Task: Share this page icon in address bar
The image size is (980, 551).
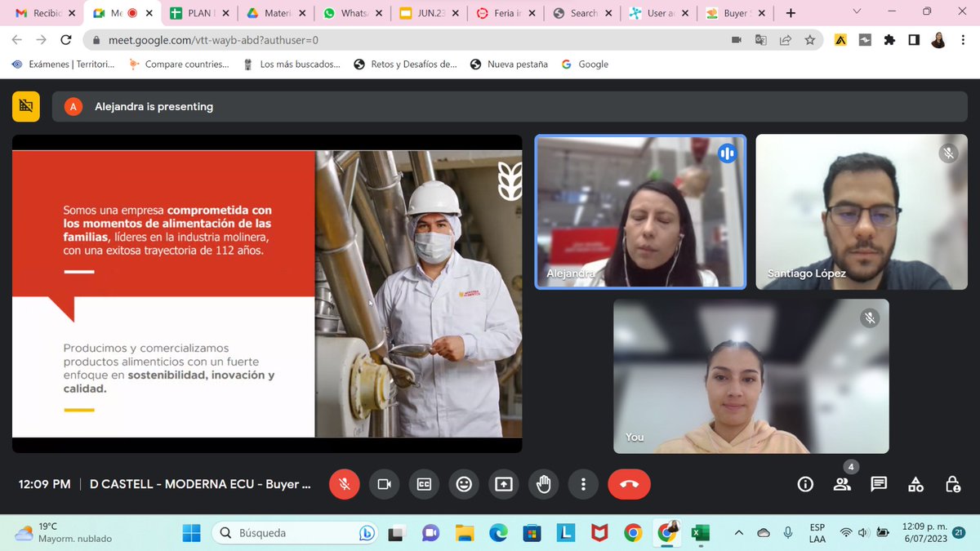Action: coord(785,39)
